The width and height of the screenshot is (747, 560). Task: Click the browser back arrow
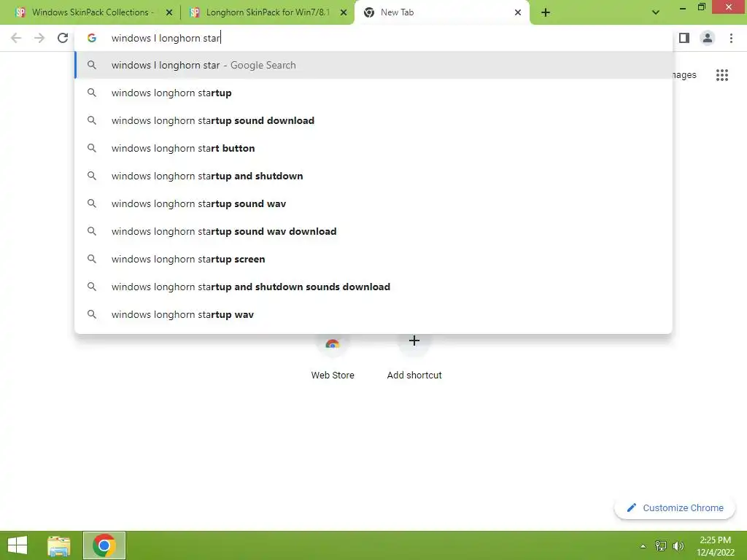point(16,38)
